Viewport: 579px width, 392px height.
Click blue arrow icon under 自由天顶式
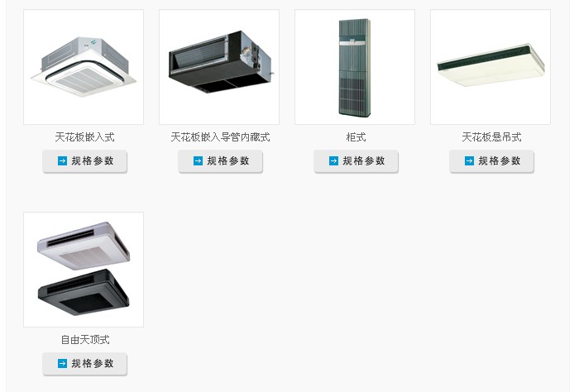[x=62, y=364]
